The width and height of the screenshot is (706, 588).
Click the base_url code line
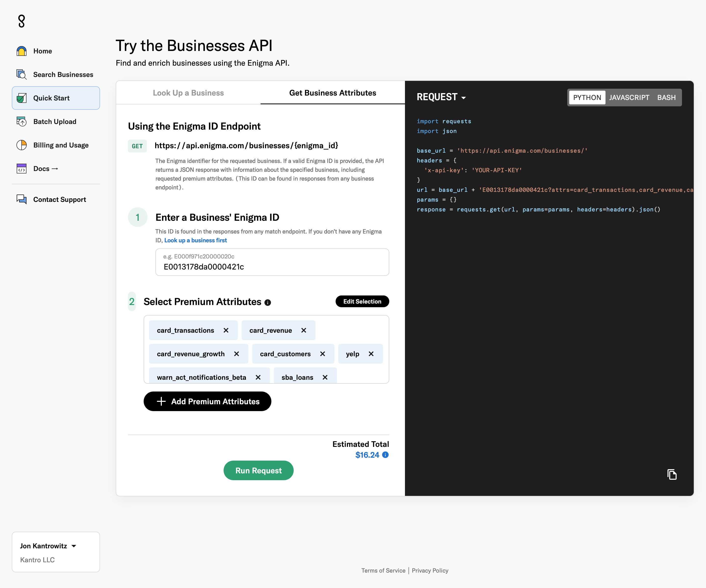[502, 150]
